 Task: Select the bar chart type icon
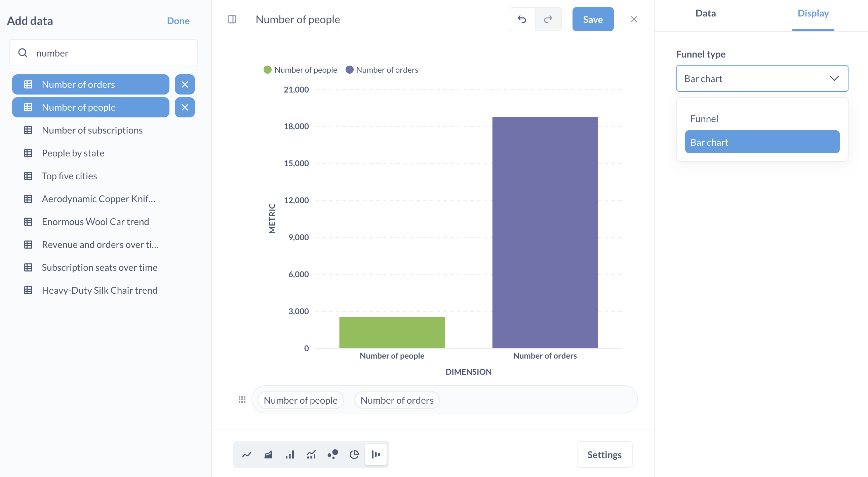coord(289,454)
